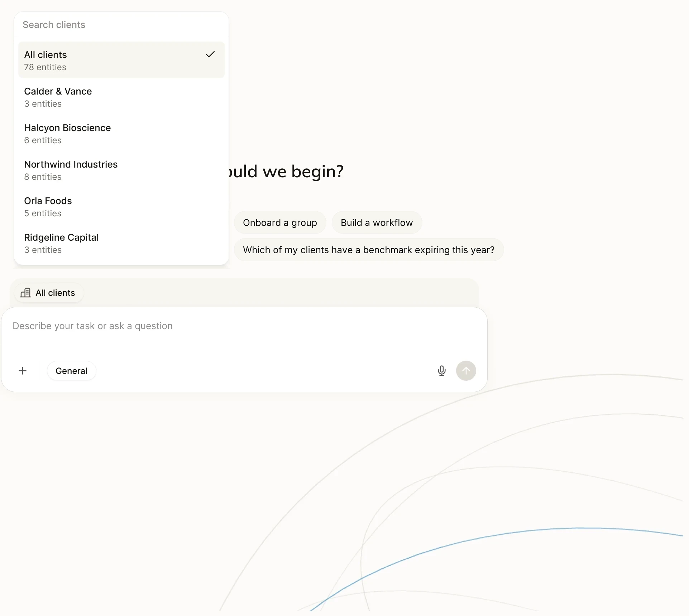The width and height of the screenshot is (689, 616).
Task: Click the send arrow button
Action: tap(466, 371)
